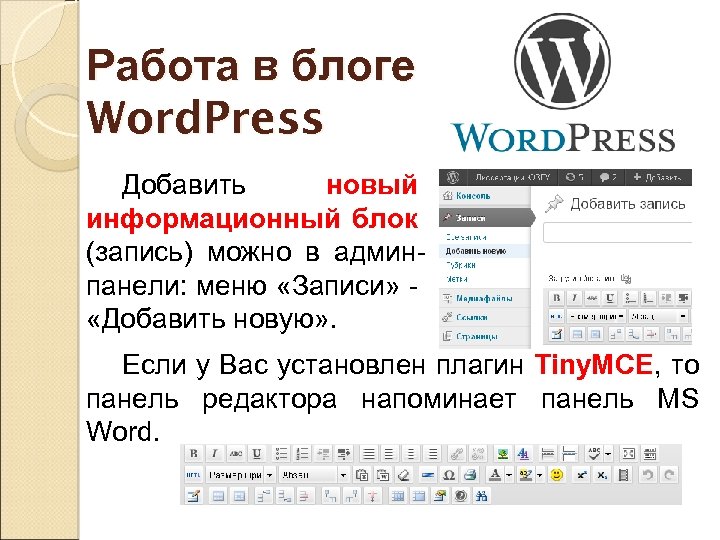Open Медиафайлы in admin sidebar
This screenshot has height=540, width=720.
[485, 298]
